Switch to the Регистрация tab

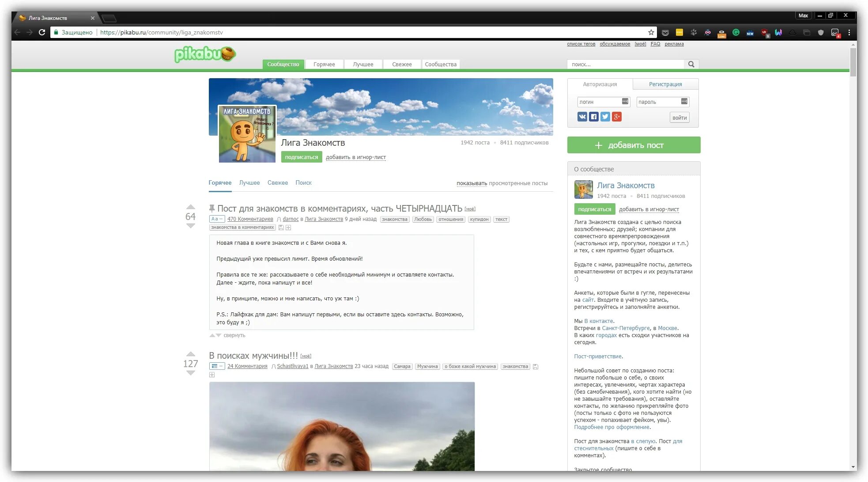pyautogui.click(x=665, y=84)
